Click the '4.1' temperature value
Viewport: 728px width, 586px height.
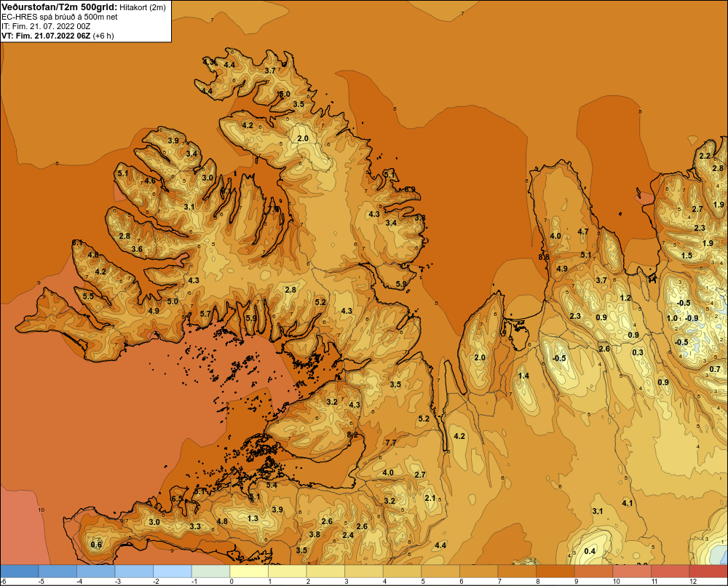628,503
